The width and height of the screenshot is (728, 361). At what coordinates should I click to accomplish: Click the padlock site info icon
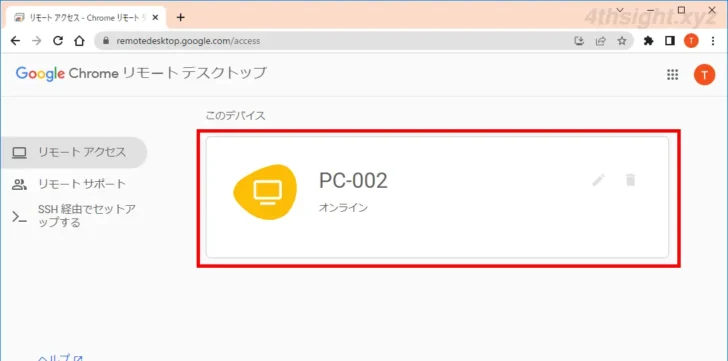coord(106,41)
